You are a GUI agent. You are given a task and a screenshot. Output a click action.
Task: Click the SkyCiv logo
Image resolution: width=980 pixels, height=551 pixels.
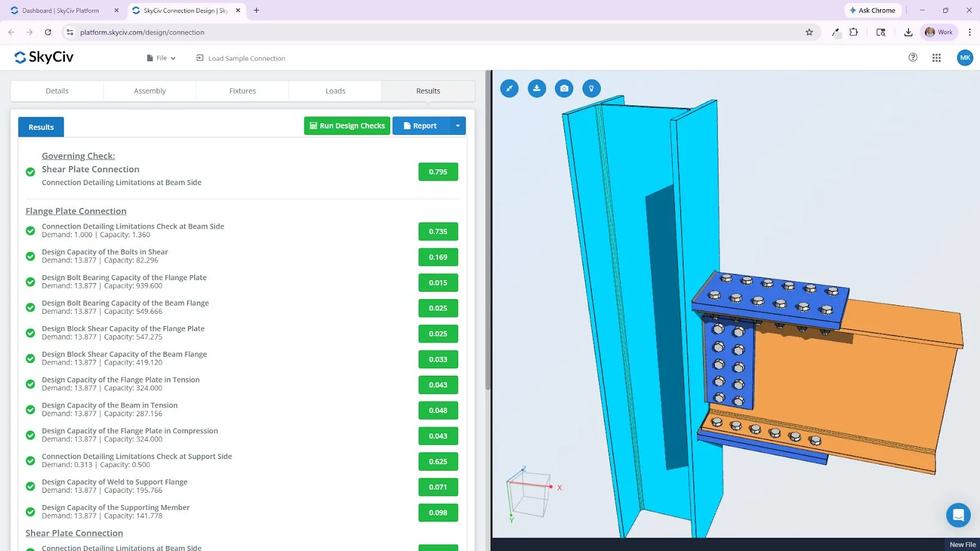44,58
